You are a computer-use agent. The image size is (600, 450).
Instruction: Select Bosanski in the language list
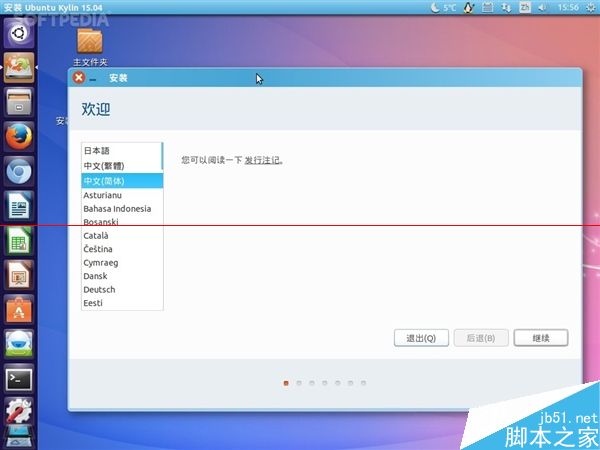(x=122, y=222)
